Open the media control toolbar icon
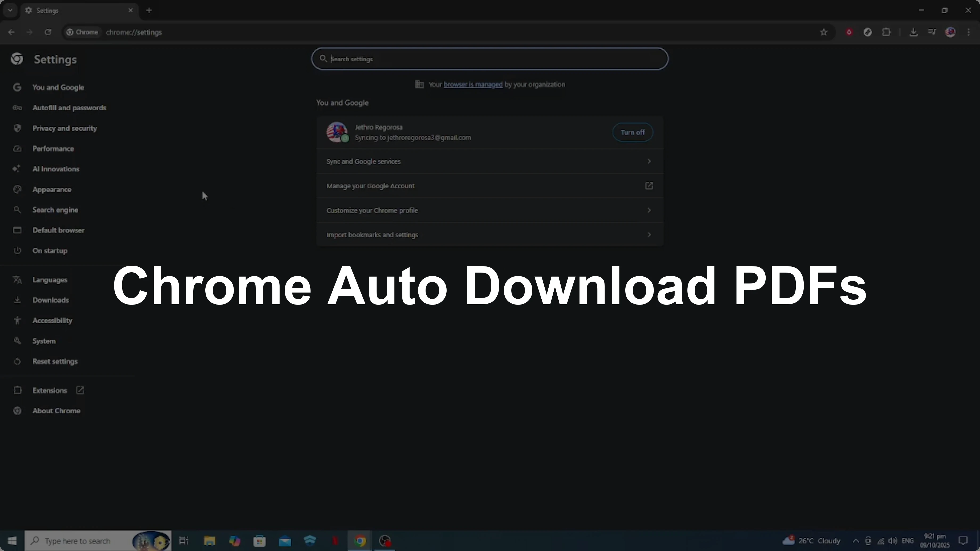 [x=932, y=32]
